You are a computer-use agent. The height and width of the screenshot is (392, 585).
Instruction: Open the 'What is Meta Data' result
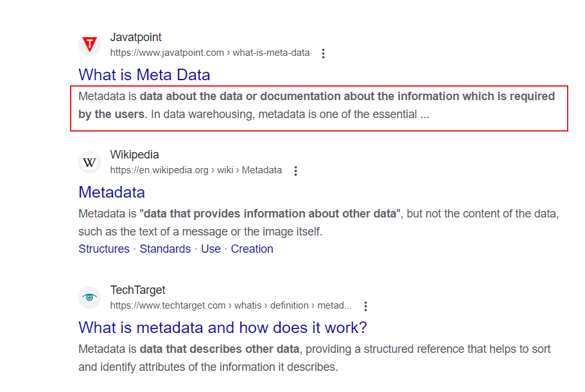click(144, 75)
